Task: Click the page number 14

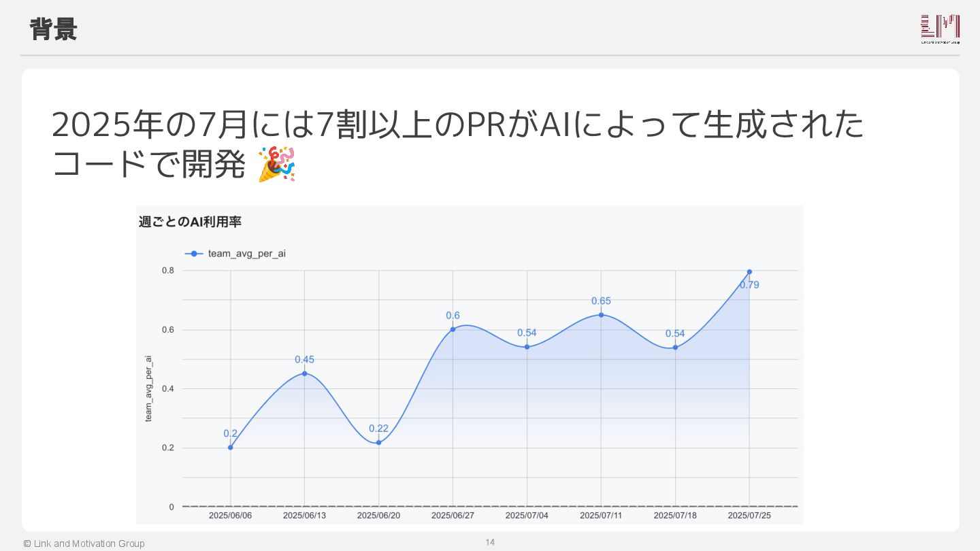Action: pyautogui.click(x=490, y=542)
